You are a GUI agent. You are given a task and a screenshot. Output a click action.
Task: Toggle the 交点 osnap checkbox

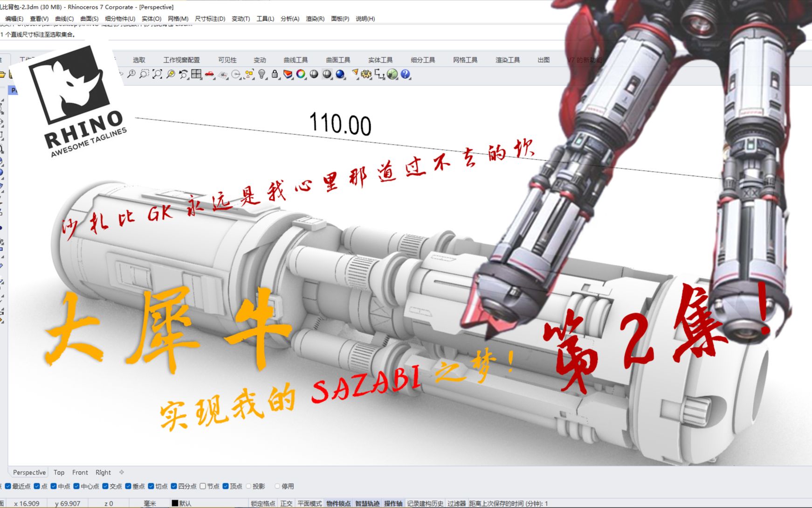pos(105,486)
